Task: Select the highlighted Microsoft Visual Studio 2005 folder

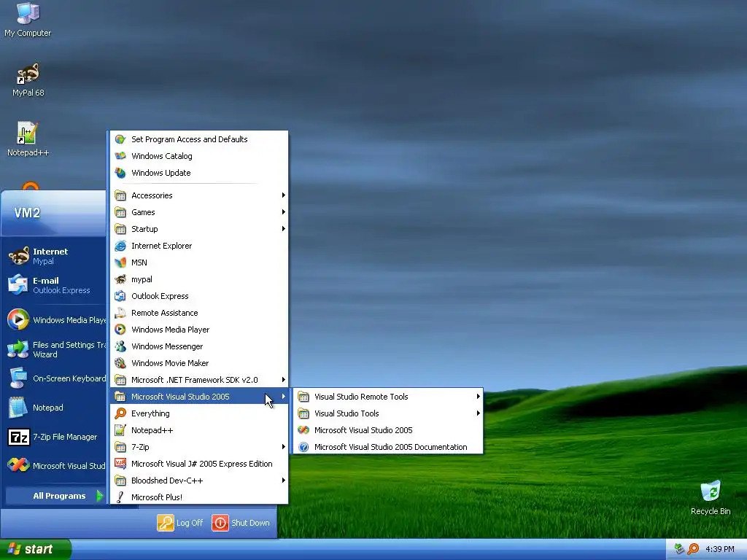Action: 199,397
